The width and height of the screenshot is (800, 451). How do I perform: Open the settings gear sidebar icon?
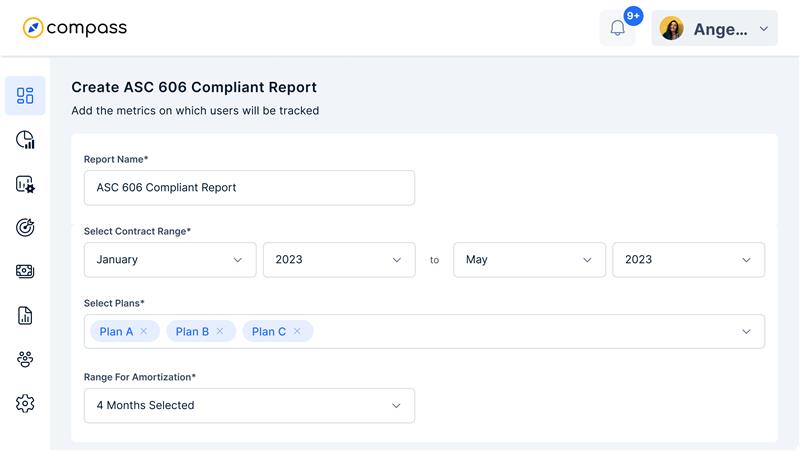pos(25,403)
